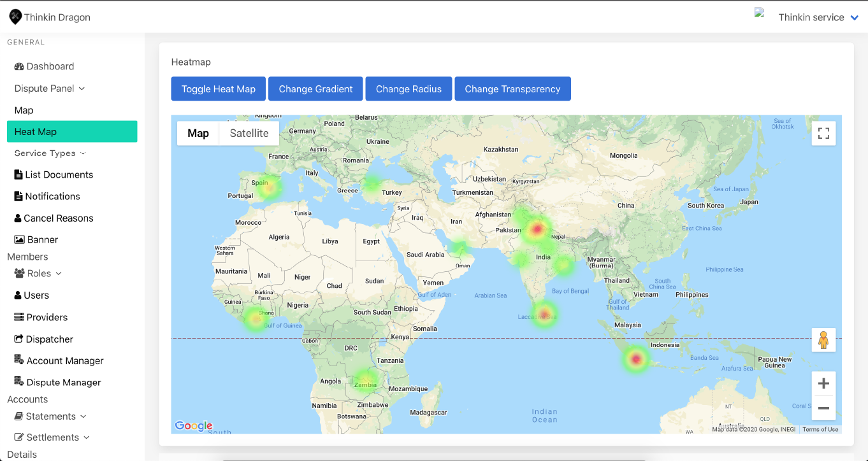
Task: Click the Roles group icon
Action: [19, 273]
